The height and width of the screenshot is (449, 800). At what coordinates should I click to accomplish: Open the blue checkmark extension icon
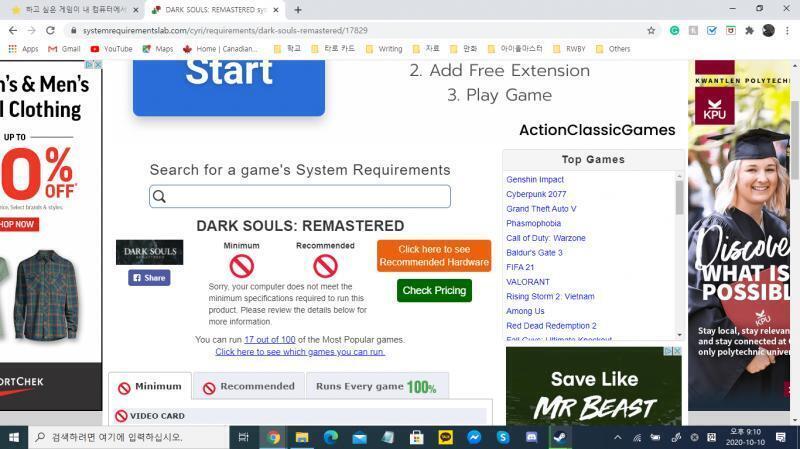tap(712, 31)
